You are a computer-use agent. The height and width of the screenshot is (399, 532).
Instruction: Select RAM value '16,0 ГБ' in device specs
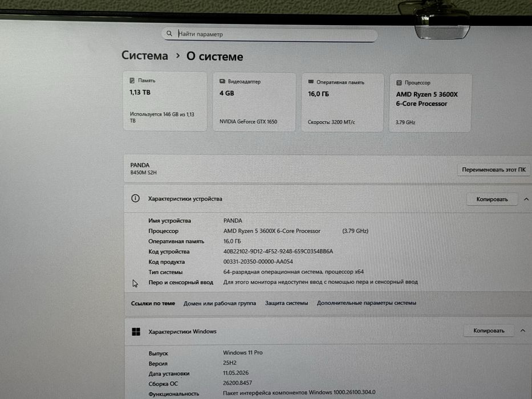232,241
